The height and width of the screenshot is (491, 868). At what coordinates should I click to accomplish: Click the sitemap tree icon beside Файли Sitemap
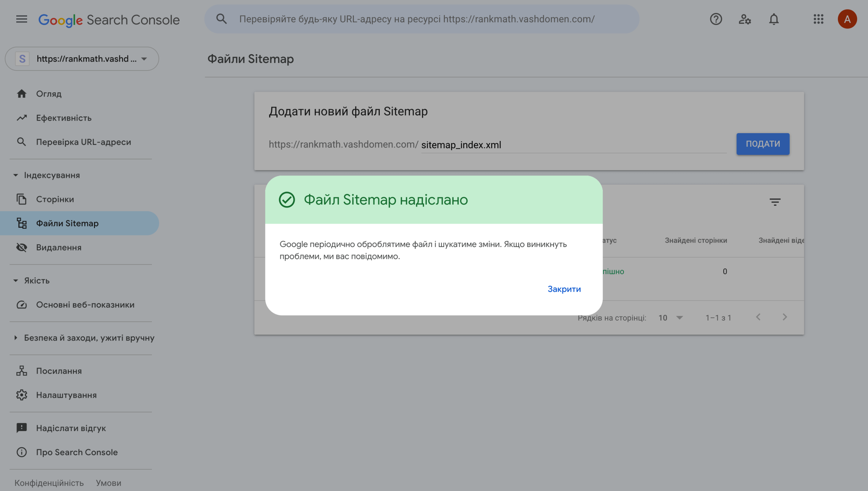[x=22, y=223]
